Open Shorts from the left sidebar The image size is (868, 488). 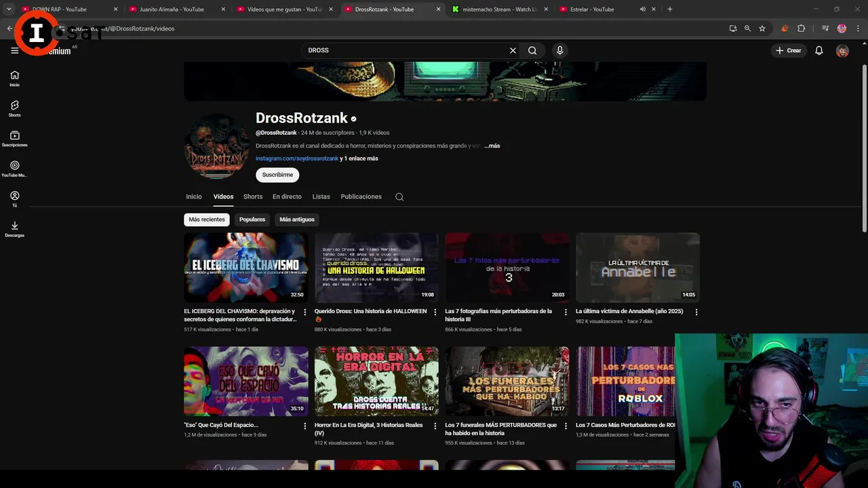[14, 108]
